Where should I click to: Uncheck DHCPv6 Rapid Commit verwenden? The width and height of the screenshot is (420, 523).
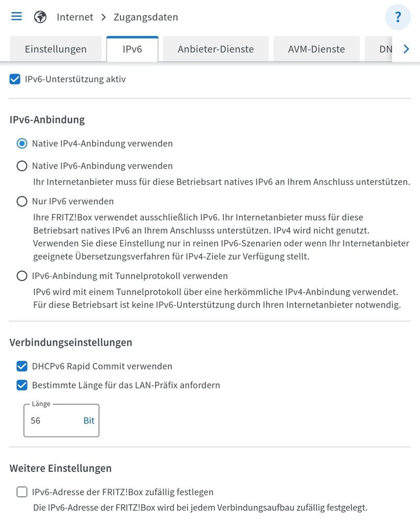pos(22,366)
